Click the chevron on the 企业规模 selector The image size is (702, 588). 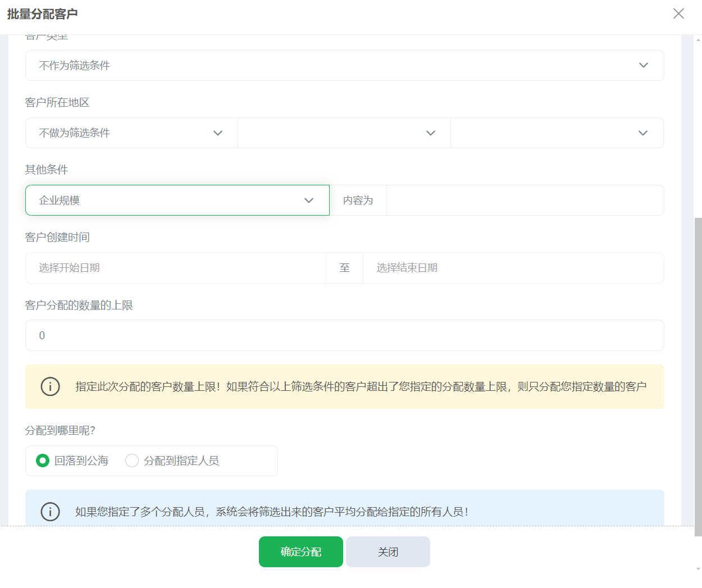(308, 200)
